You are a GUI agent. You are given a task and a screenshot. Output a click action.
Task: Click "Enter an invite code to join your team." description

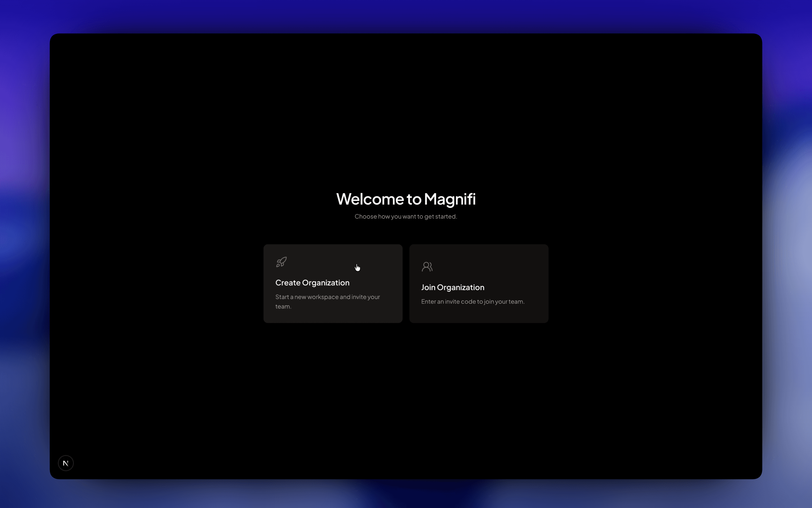[473, 301]
